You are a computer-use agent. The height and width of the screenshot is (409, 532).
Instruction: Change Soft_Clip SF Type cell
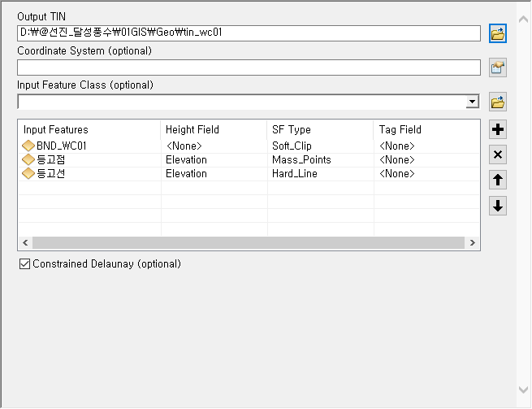click(x=292, y=146)
